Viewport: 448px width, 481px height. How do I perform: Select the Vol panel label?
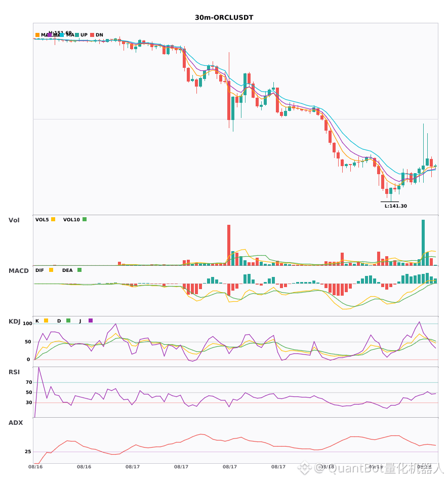point(14,220)
